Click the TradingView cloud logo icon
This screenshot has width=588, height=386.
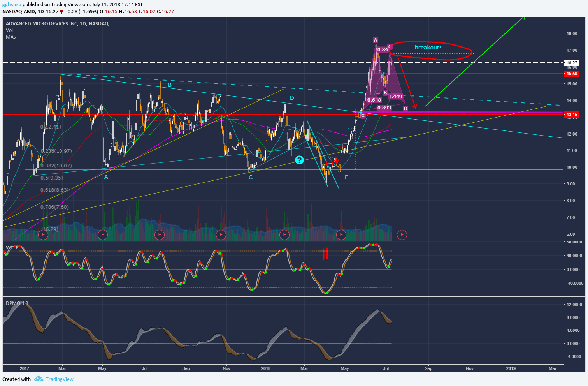coord(39,379)
